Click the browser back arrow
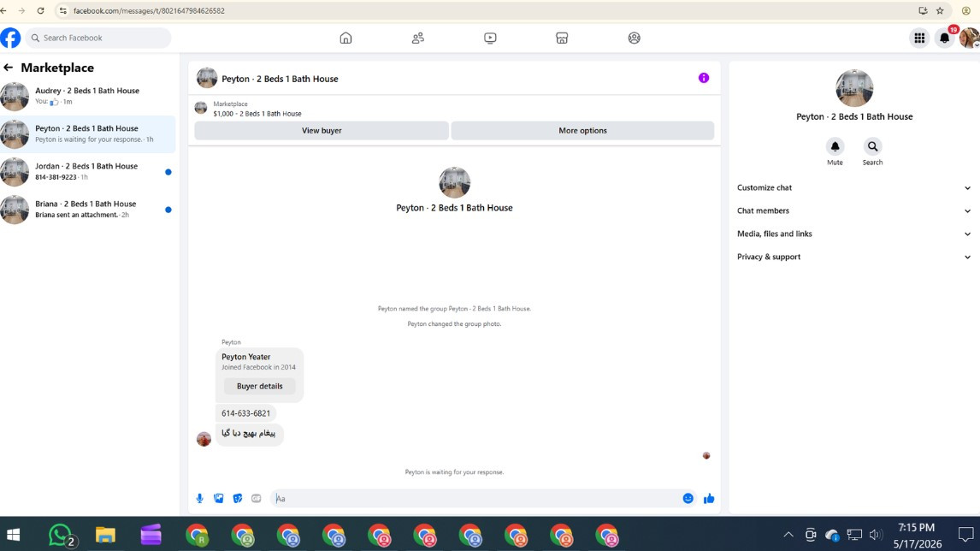 (3, 10)
